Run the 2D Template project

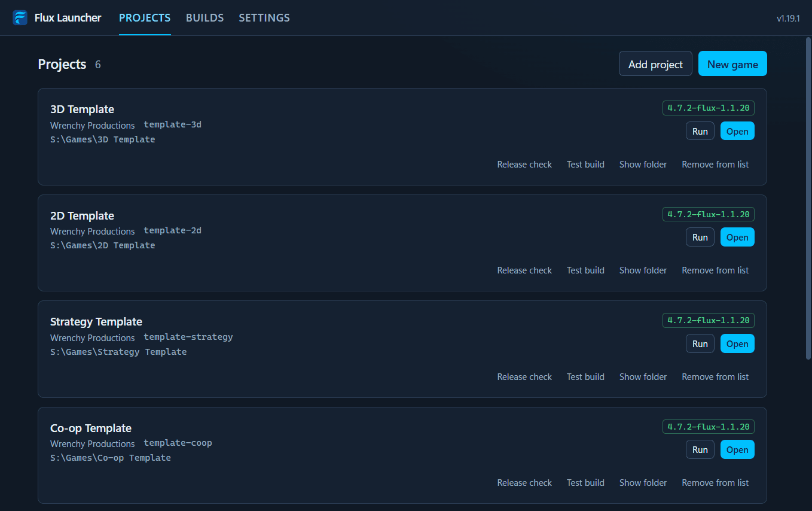700,238
